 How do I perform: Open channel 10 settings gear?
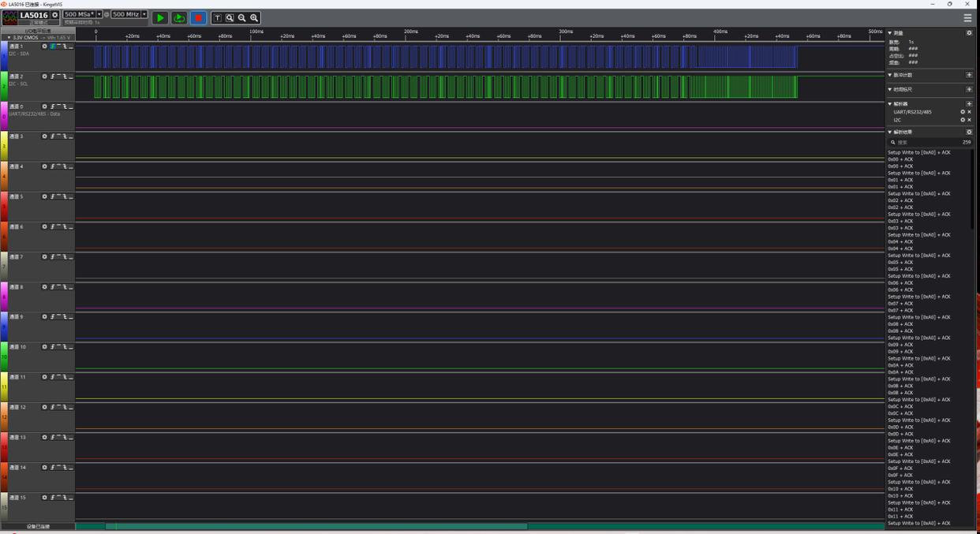pyautogui.click(x=44, y=347)
